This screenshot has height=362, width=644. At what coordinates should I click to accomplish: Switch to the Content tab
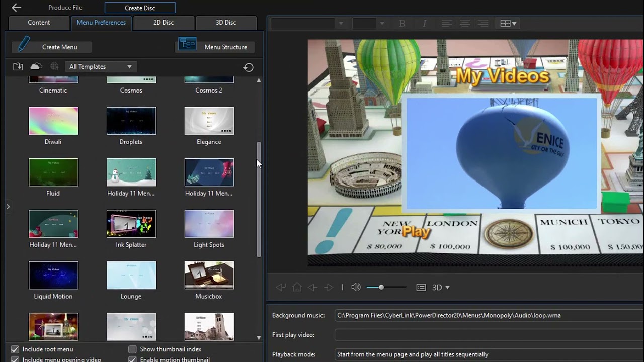point(39,23)
